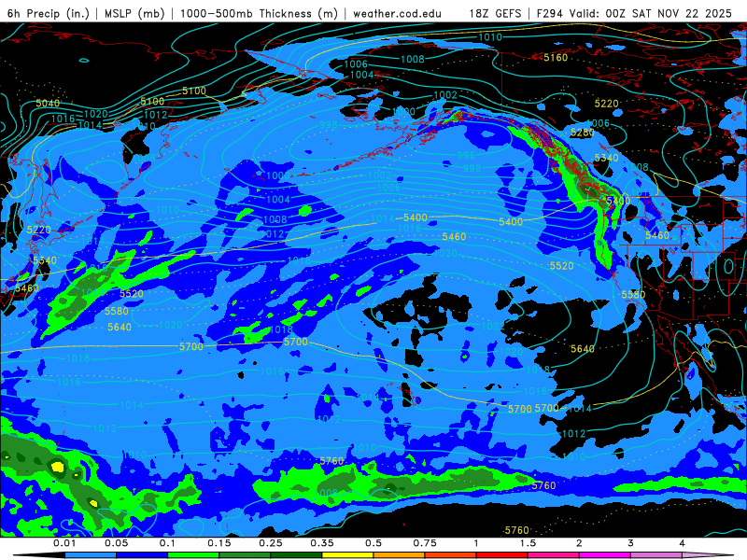Click the '5160' thickness contour label
The image size is (747, 560).
(x=556, y=58)
